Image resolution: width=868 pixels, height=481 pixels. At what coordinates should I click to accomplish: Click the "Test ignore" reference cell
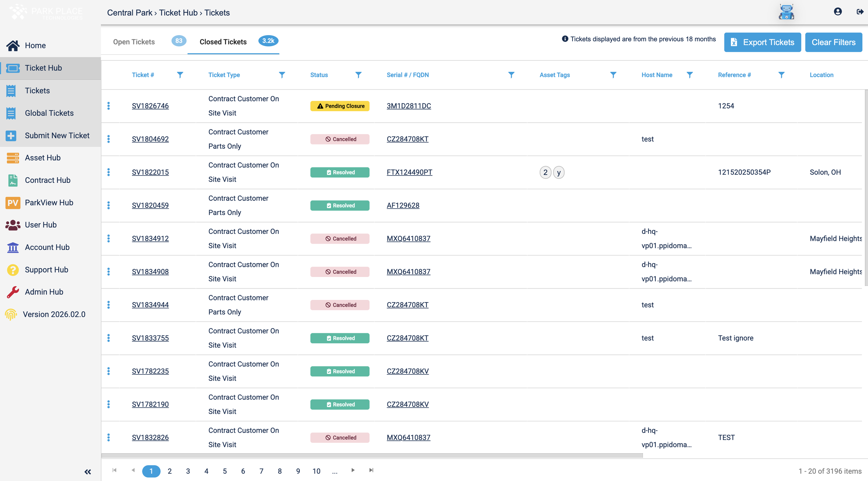tap(736, 338)
